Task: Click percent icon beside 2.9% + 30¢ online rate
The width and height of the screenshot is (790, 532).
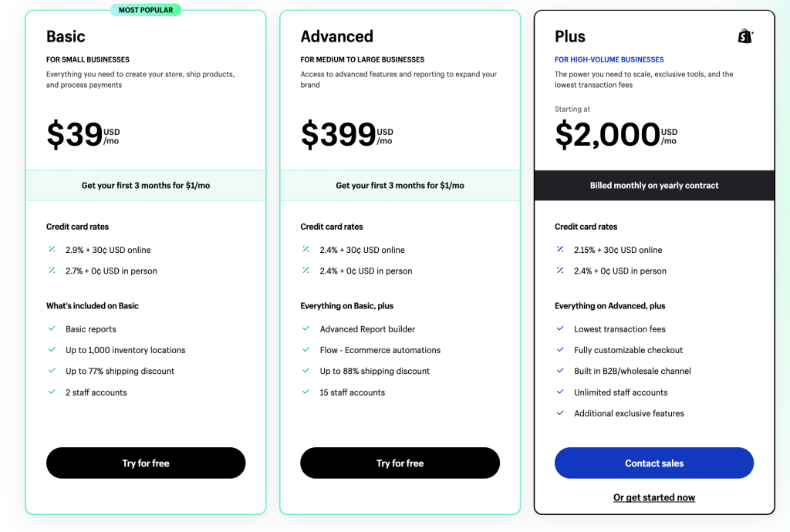Action: coord(52,249)
